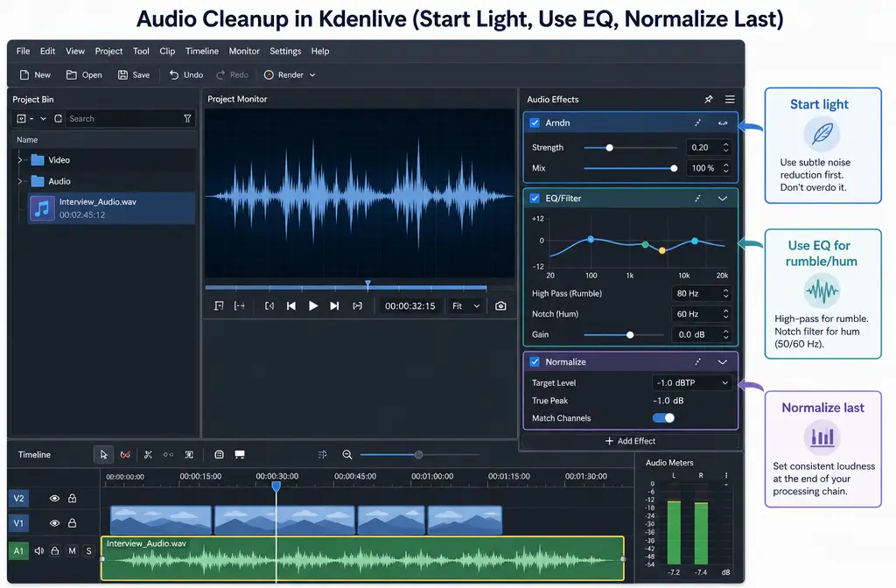Lock the V1 track
Image resolution: width=896 pixels, height=588 pixels.
click(72, 523)
